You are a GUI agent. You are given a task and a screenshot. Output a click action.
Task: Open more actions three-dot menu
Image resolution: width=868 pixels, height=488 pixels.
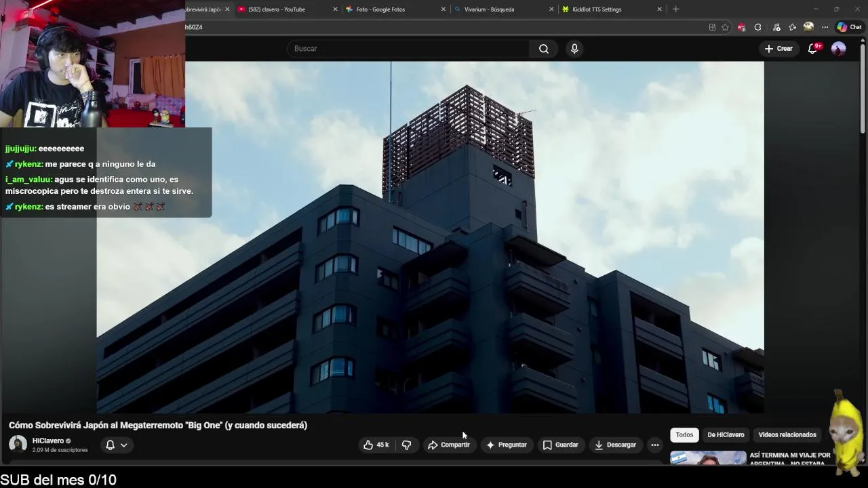point(654,445)
